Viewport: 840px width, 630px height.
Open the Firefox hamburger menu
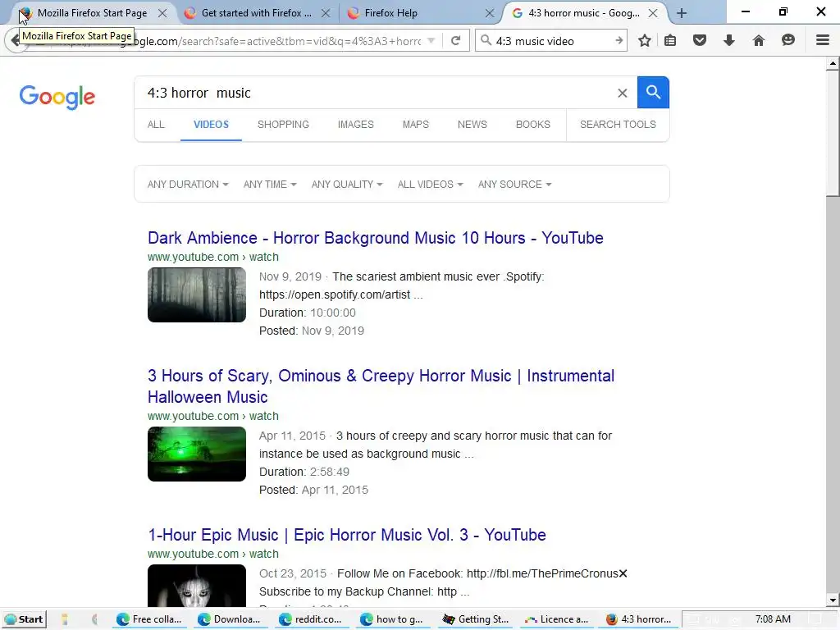tap(822, 40)
